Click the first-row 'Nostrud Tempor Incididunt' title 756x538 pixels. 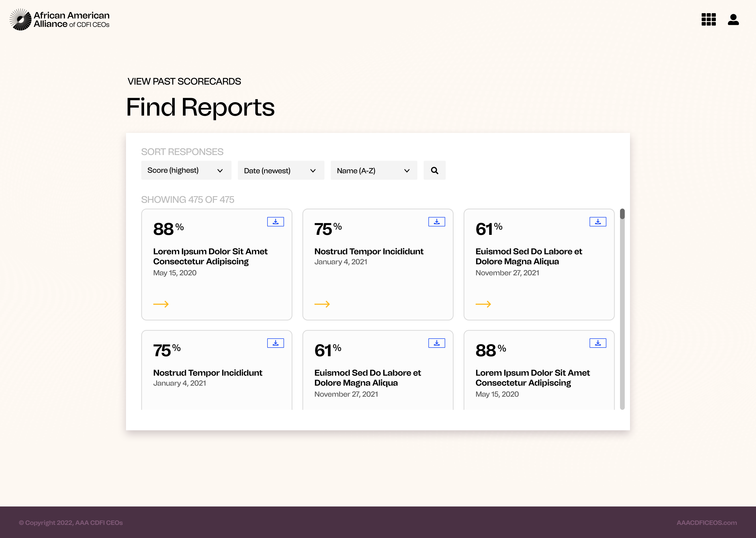pos(369,251)
